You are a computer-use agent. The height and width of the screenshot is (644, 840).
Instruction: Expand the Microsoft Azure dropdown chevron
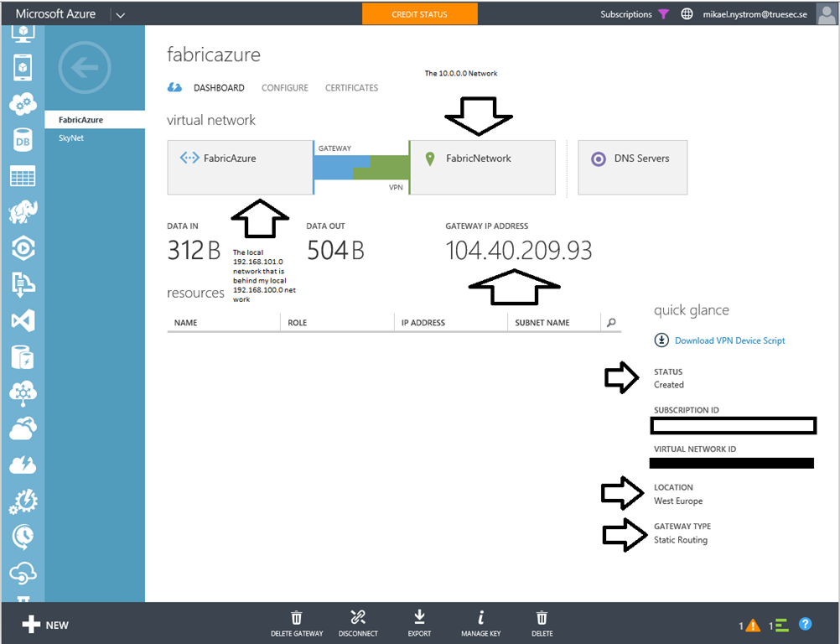tap(120, 14)
